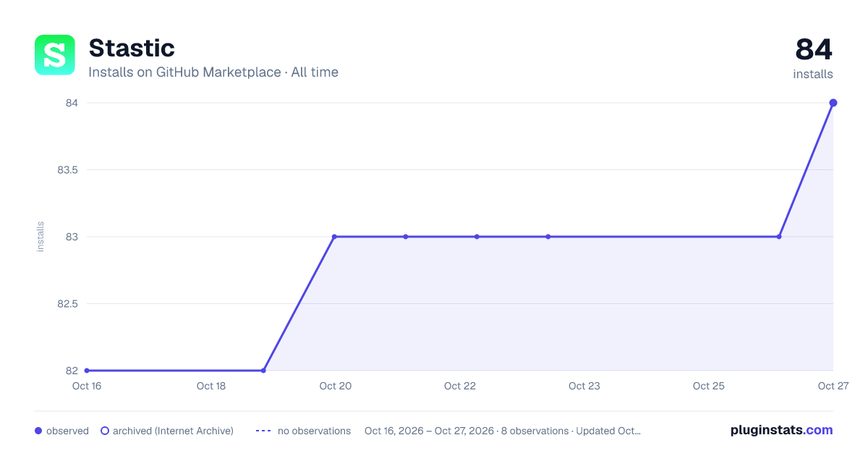
Task: Click the filled 'observed' legend dot
Action: click(x=38, y=431)
